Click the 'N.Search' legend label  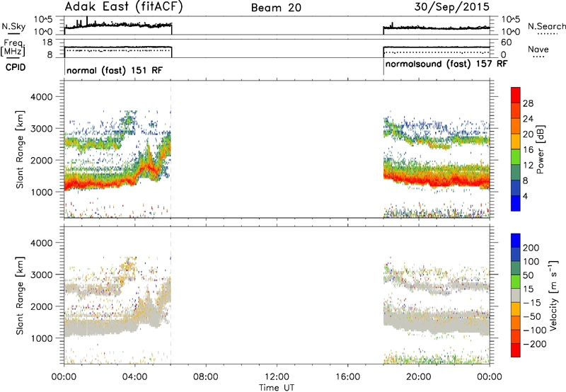click(546, 26)
